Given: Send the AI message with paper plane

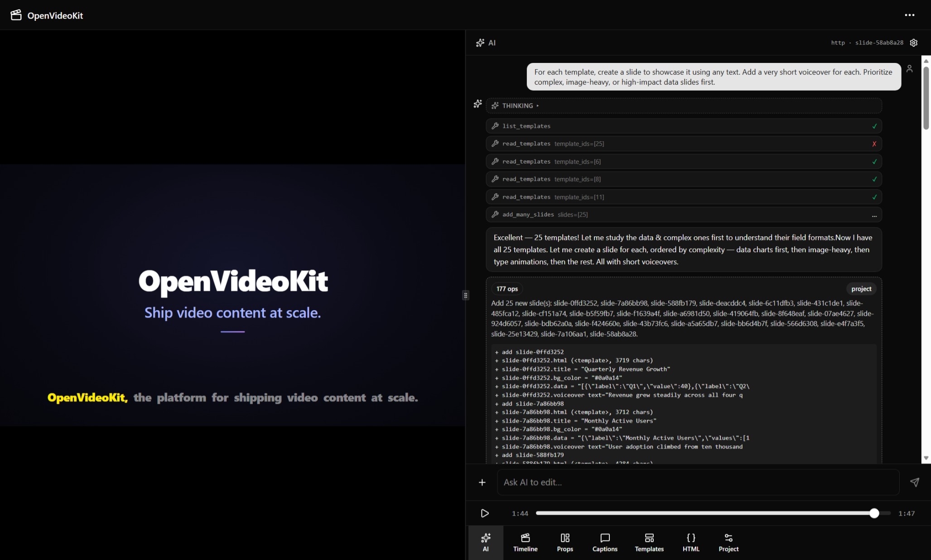Looking at the screenshot, I should coord(915,482).
